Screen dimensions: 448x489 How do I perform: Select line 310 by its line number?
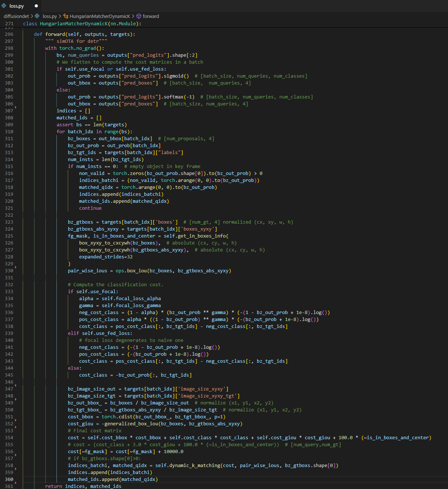click(9, 131)
